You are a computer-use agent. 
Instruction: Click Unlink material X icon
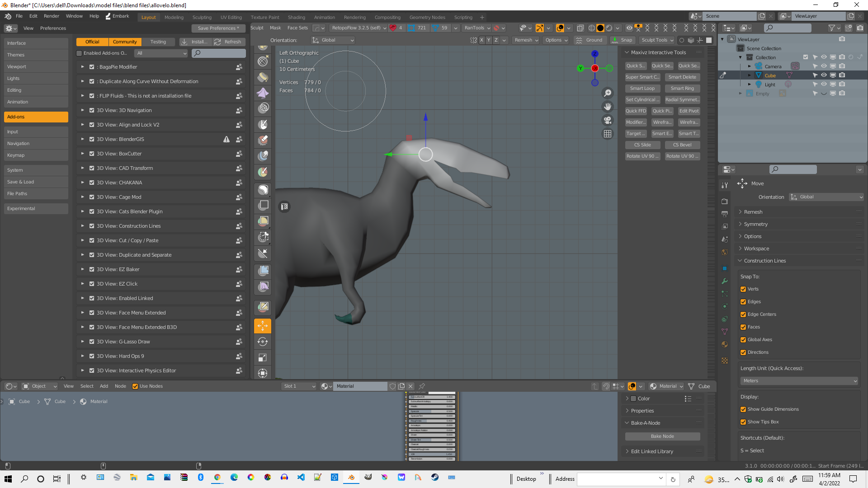click(410, 386)
